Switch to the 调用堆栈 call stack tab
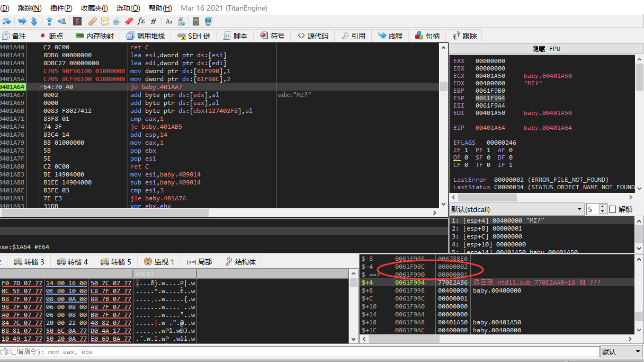Viewport: 644px width, 362px height. click(x=146, y=36)
